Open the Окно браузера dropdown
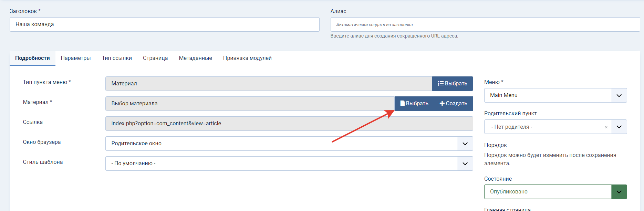Image resolution: width=644 pixels, height=211 pixels. 289,144
